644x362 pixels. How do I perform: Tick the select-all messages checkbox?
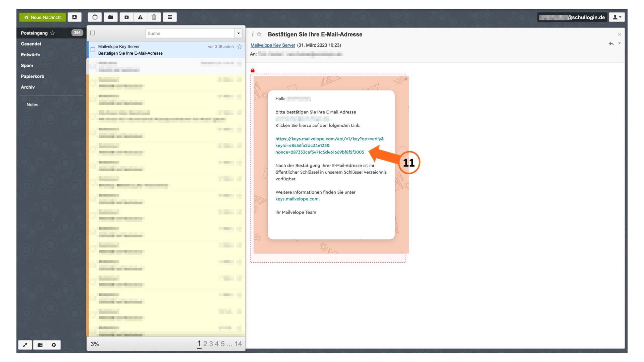point(93,33)
